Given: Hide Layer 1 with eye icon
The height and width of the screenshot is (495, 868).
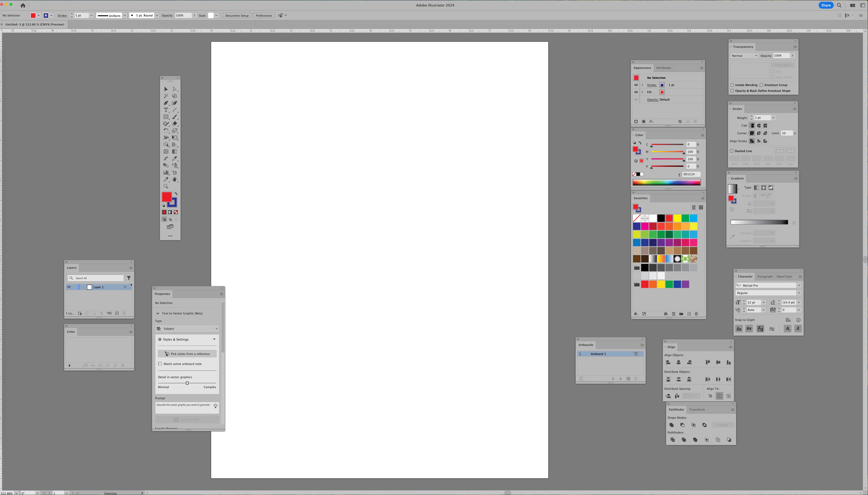Looking at the screenshot, I should tap(69, 287).
